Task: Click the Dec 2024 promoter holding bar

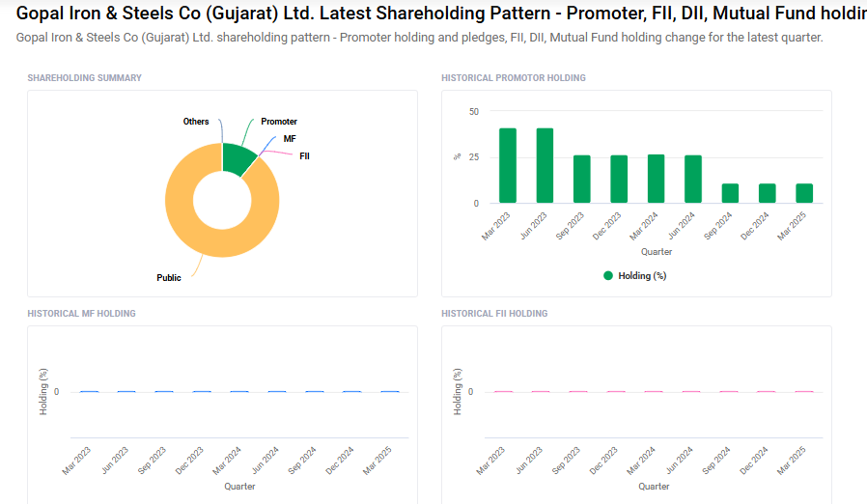Action: [767, 193]
